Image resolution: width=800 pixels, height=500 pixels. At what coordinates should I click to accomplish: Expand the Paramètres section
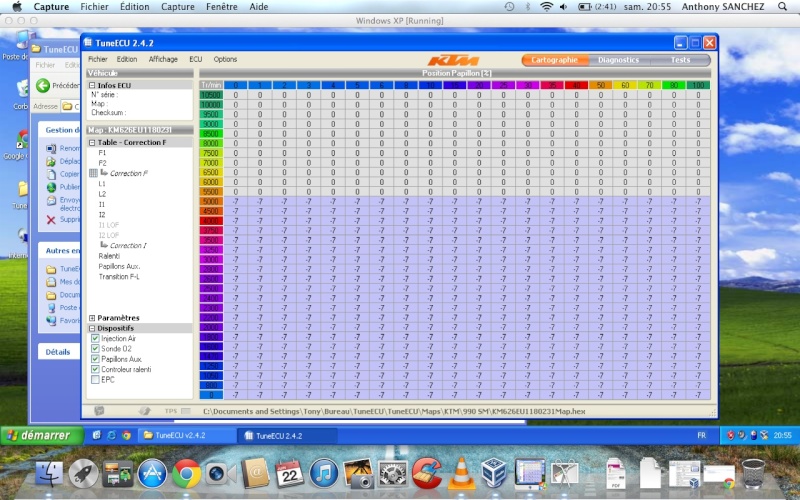coord(92,318)
